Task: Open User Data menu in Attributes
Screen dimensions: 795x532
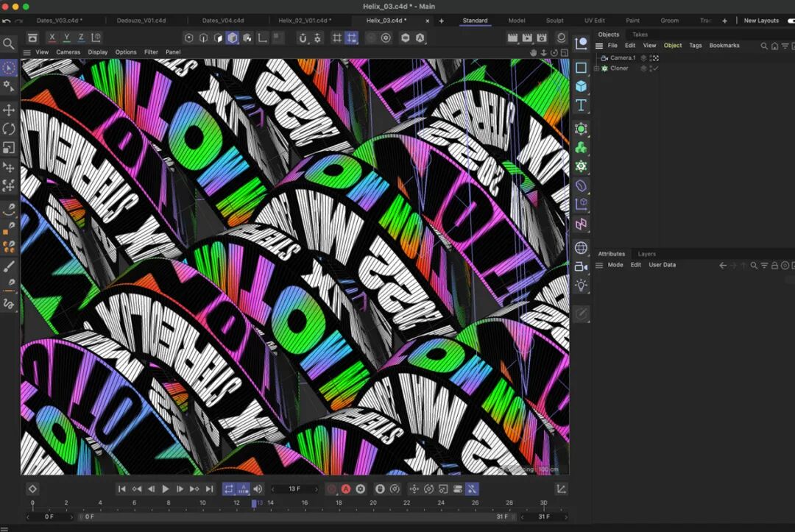Action: pyautogui.click(x=662, y=265)
